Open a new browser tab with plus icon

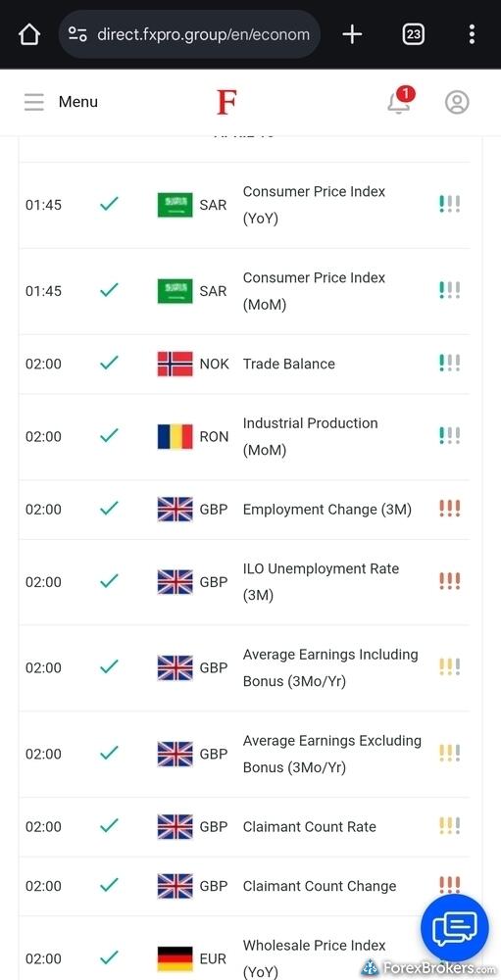352,34
